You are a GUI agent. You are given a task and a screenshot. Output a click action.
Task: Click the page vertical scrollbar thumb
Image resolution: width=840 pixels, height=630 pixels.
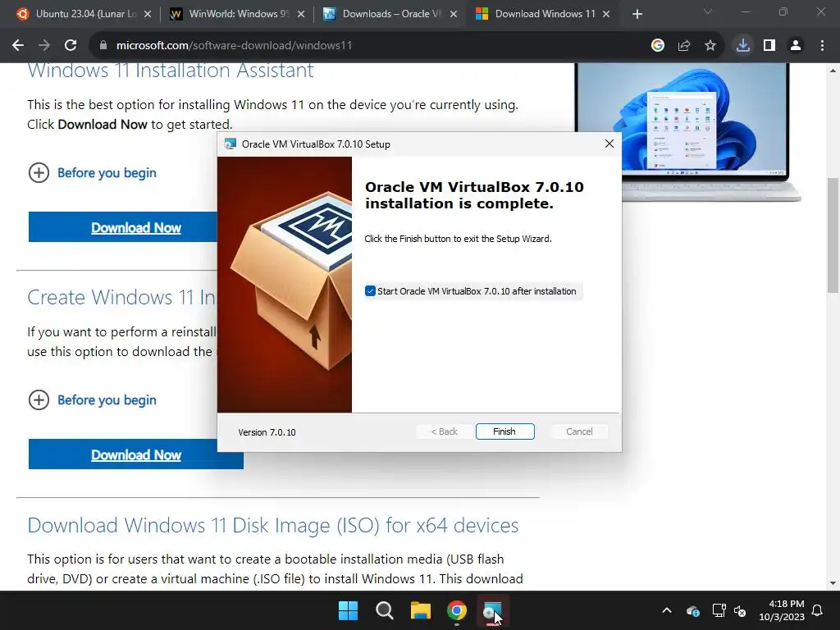pyautogui.click(x=833, y=235)
